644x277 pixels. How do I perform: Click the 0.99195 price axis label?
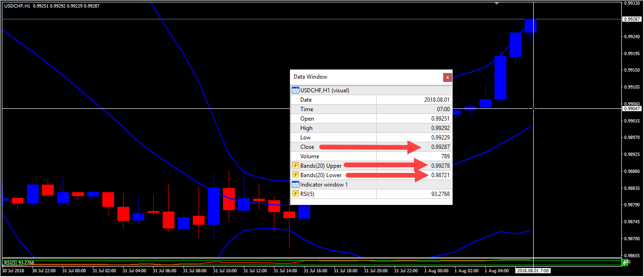click(x=632, y=53)
